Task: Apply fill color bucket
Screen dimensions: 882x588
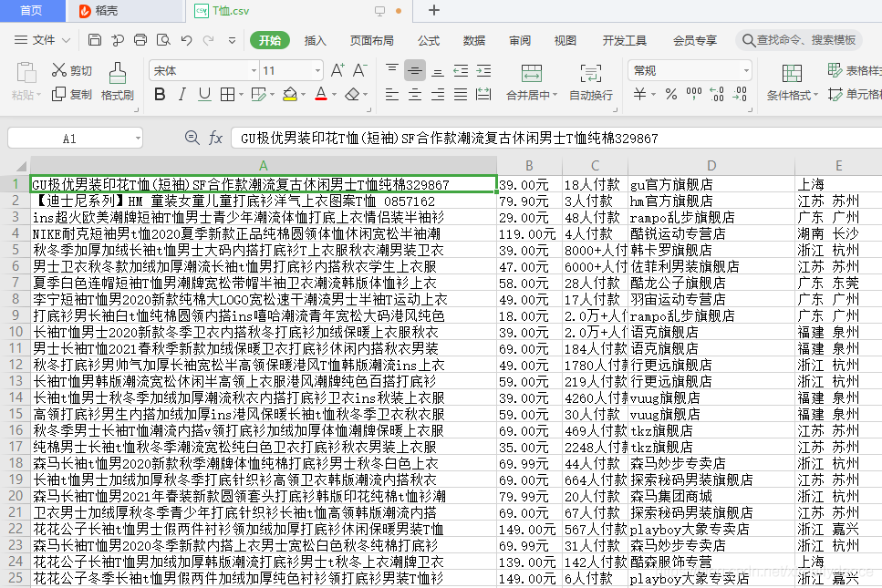Action: click(x=290, y=94)
